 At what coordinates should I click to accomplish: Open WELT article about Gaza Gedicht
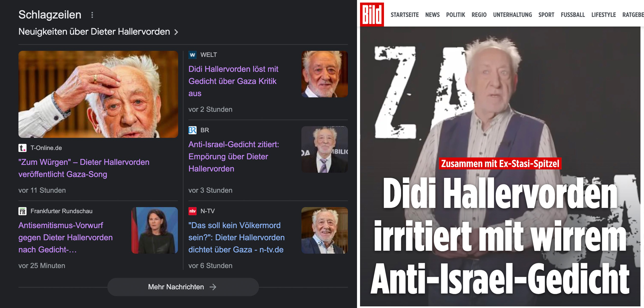click(233, 81)
